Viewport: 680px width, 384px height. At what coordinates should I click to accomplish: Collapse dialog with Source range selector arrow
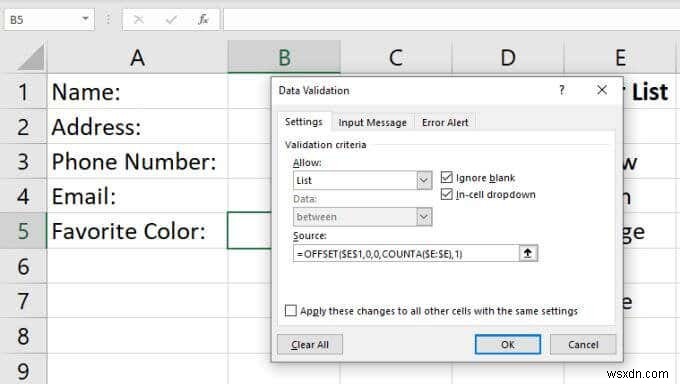pos(528,253)
